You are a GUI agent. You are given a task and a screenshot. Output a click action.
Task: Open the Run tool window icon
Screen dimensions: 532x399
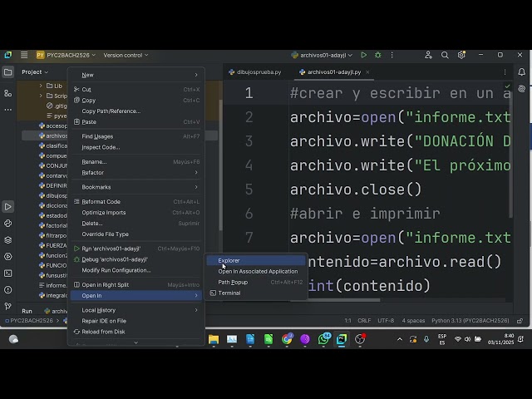[7, 207]
